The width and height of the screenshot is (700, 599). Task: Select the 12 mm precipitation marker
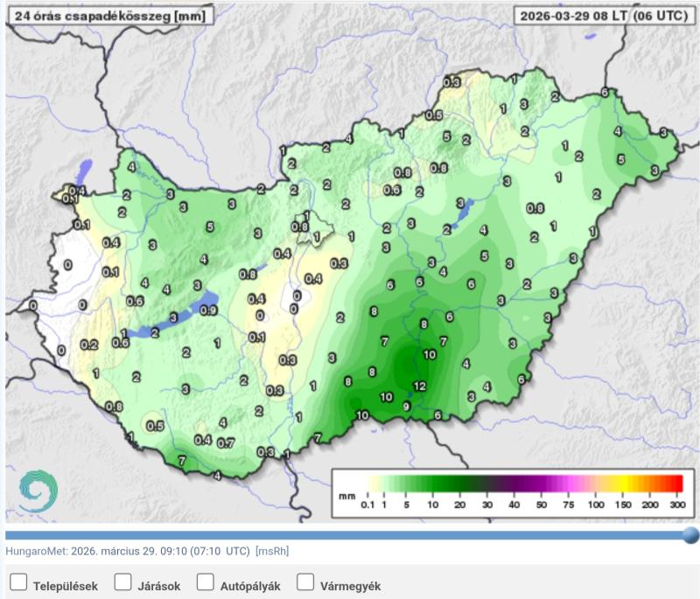point(419,386)
